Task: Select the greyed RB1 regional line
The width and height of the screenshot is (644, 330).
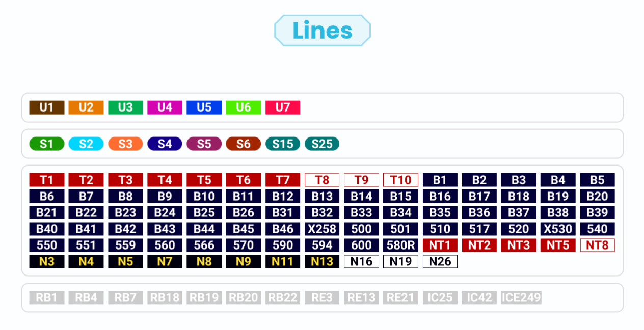Action: point(47,298)
